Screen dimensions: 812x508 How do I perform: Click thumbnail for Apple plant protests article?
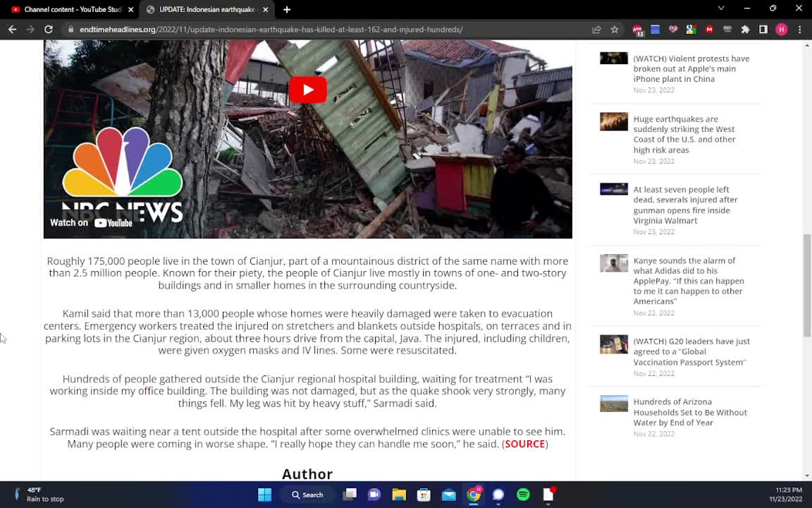[614, 58]
